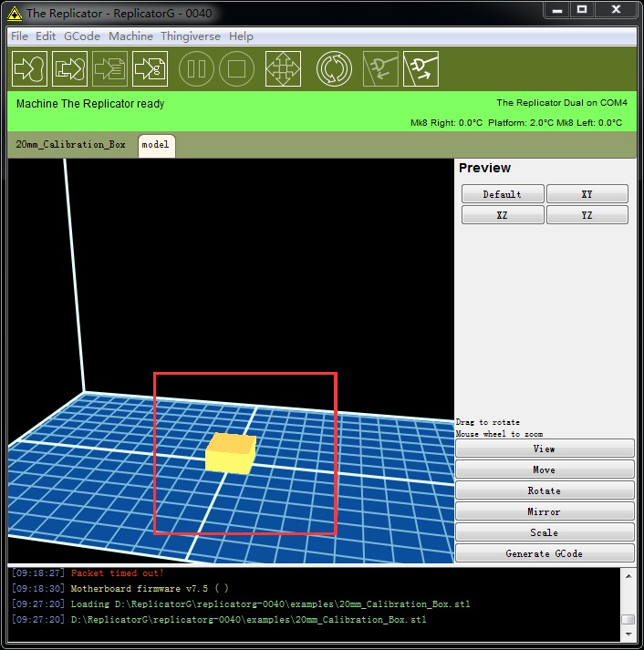Viewport: 644px width, 650px height.
Task: Maximize the ReplicatorG window
Action: (x=582, y=10)
